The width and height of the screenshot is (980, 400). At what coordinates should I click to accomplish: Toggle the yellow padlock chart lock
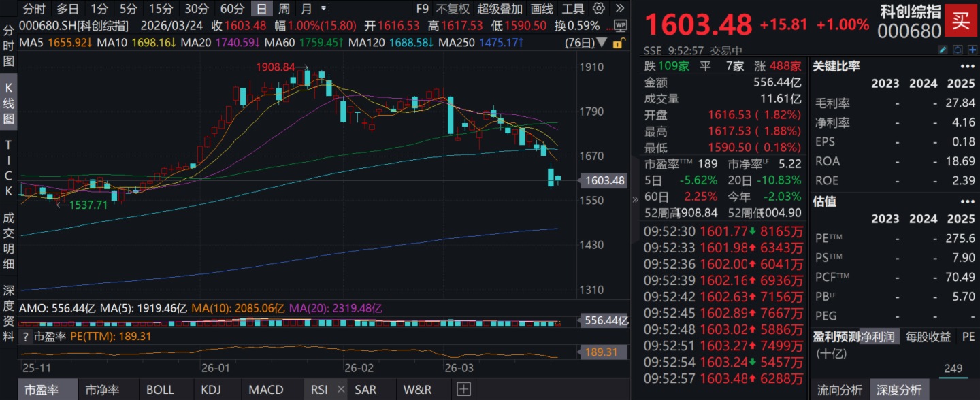[x=618, y=44]
